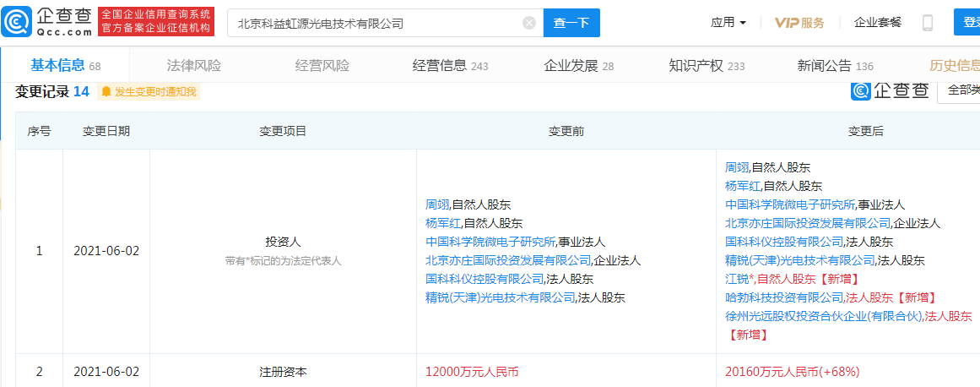This screenshot has height=387, width=980.
Task: Open 哈勃科技投资有限公司 link in 变更后 column
Action: (784, 297)
